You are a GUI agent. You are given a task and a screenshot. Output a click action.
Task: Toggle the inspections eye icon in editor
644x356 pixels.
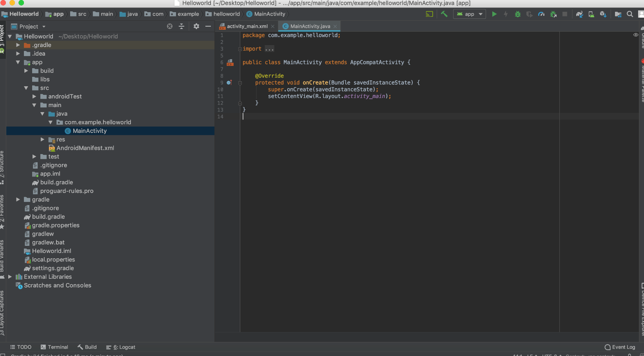(636, 35)
